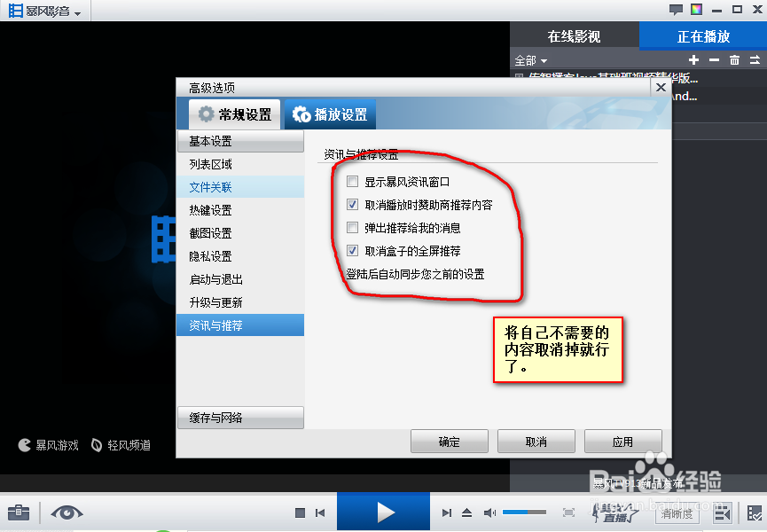Open the 美女直播 live show icon
The width and height of the screenshot is (767, 532).
614,512
